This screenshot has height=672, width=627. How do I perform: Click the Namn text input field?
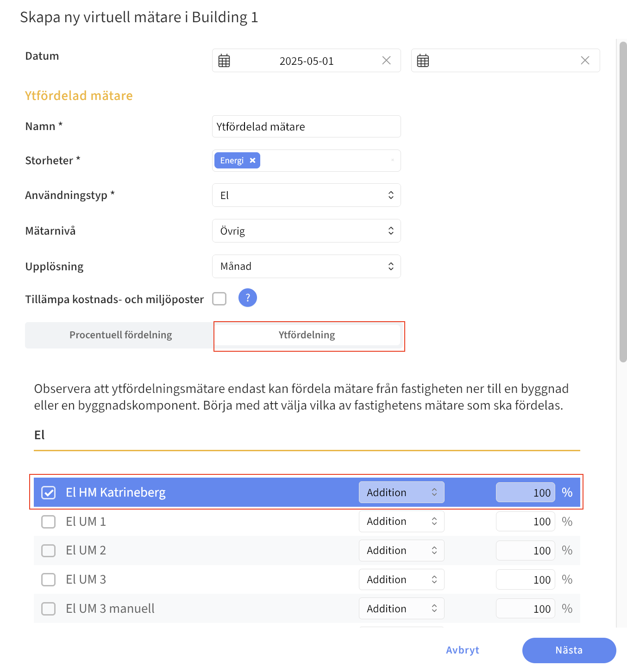click(x=306, y=127)
